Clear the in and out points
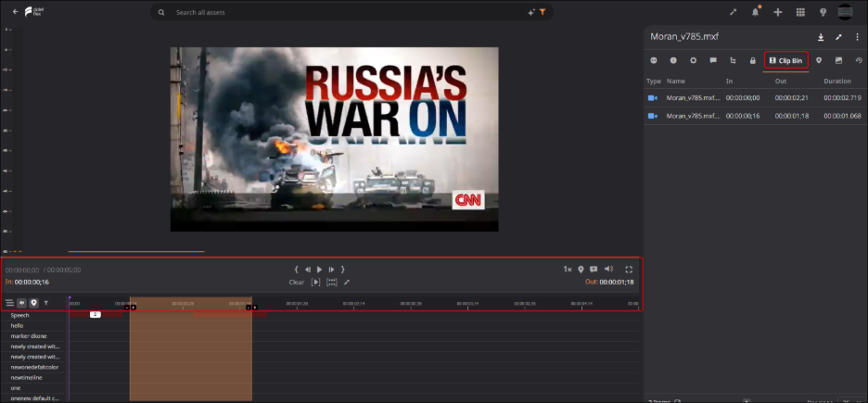The height and width of the screenshot is (403, 868). click(296, 282)
